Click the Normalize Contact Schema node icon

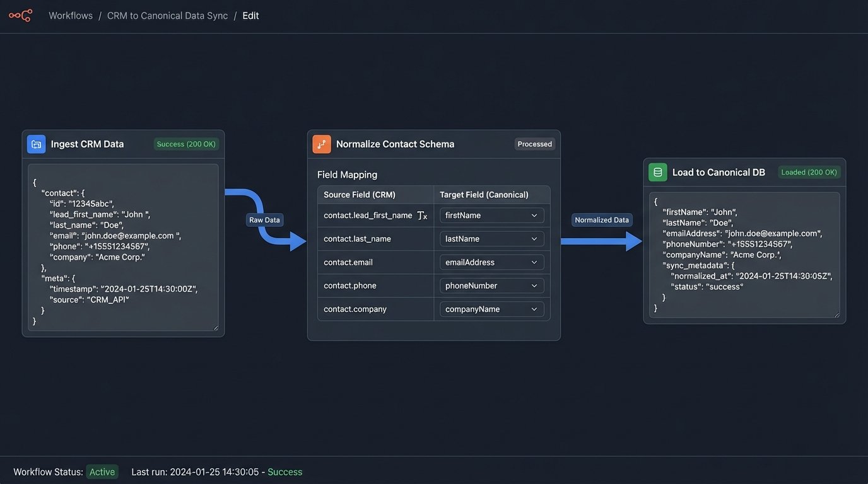322,144
